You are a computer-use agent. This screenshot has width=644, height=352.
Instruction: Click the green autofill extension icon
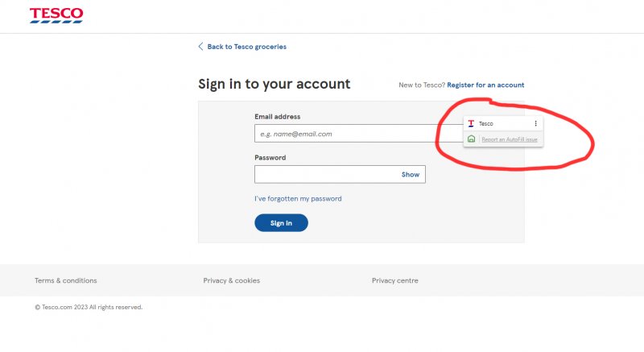point(471,139)
